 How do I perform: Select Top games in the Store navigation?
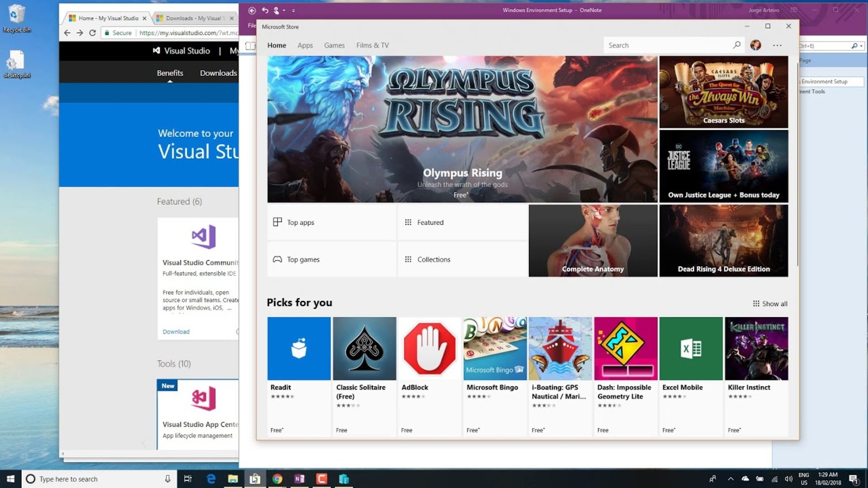pos(303,259)
